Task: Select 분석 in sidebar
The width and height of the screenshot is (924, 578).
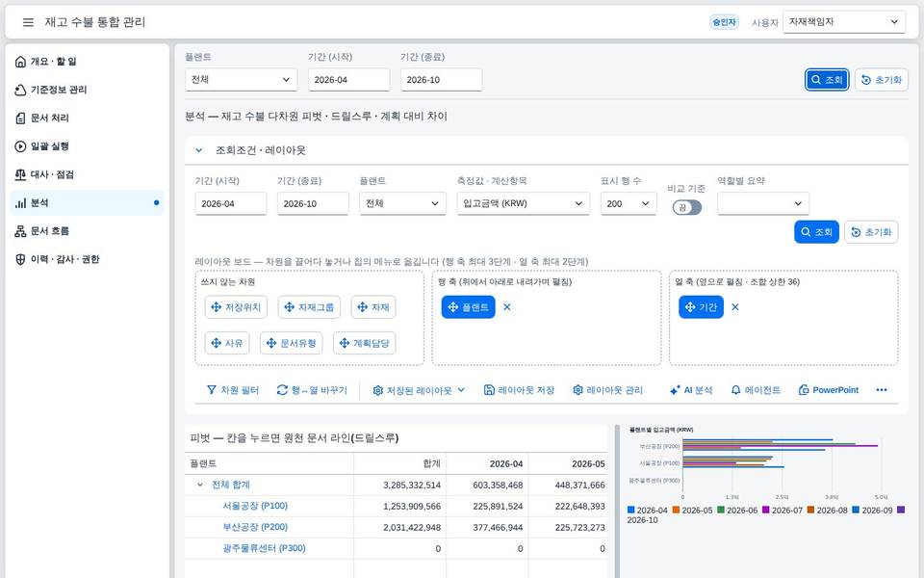Action: tap(88, 203)
